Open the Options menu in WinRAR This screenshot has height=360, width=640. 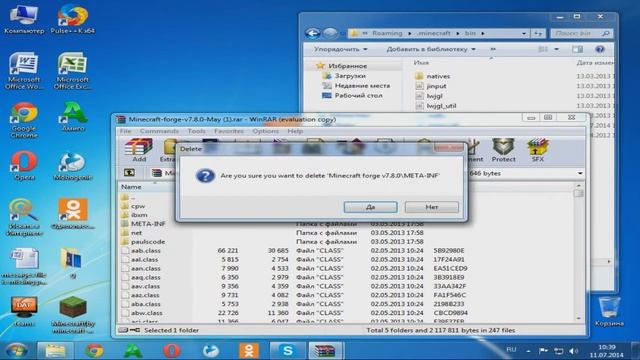(x=265, y=131)
